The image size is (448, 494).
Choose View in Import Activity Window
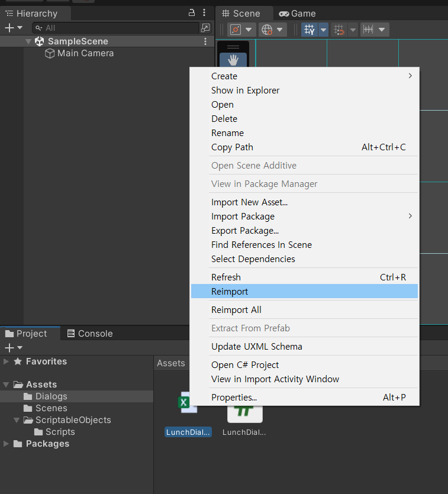click(x=304, y=379)
